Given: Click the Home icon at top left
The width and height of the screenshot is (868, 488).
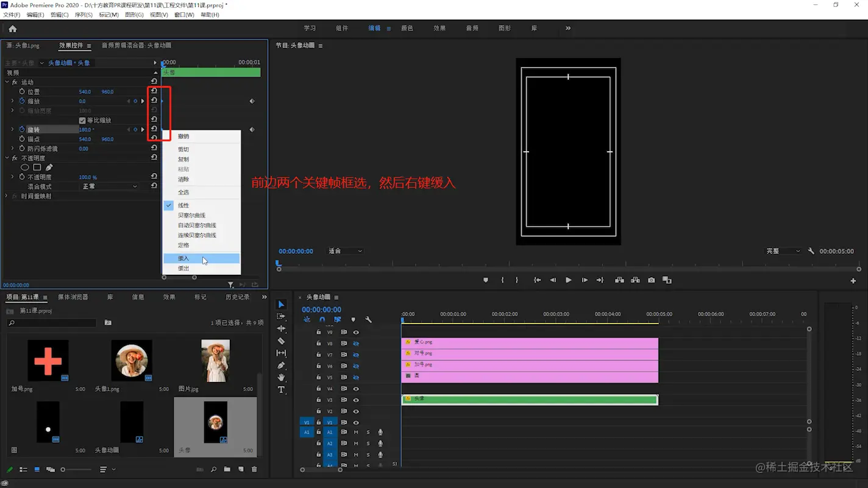Looking at the screenshot, I should pyautogui.click(x=12, y=29).
